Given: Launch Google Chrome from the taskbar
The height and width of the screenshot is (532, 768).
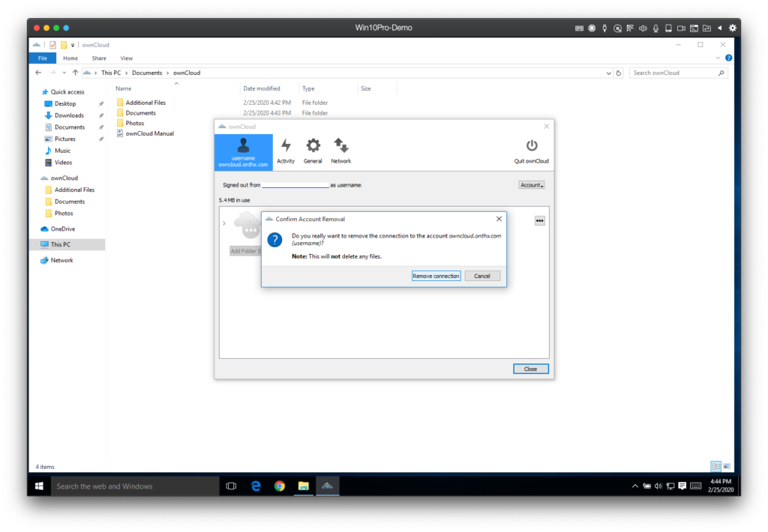Looking at the screenshot, I should (x=280, y=486).
